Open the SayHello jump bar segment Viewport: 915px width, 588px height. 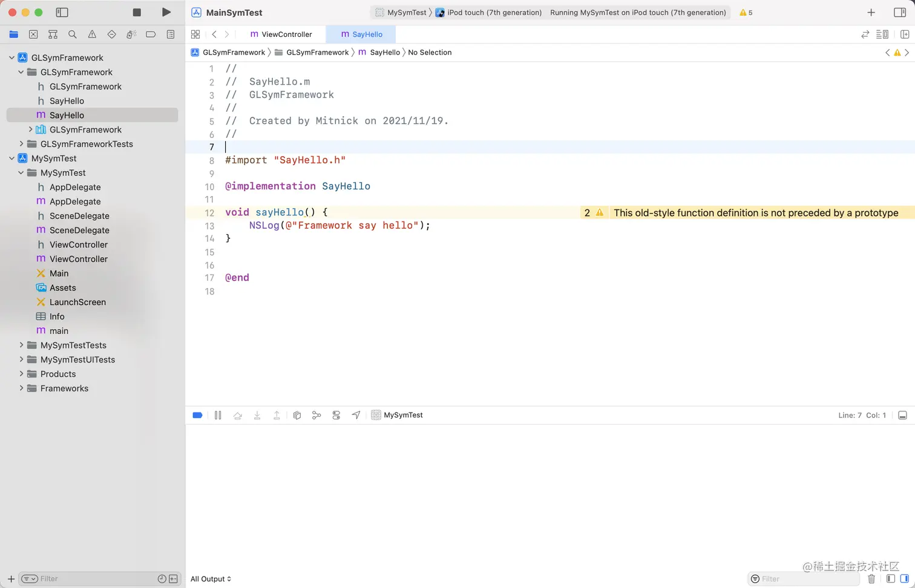tap(379, 53)
